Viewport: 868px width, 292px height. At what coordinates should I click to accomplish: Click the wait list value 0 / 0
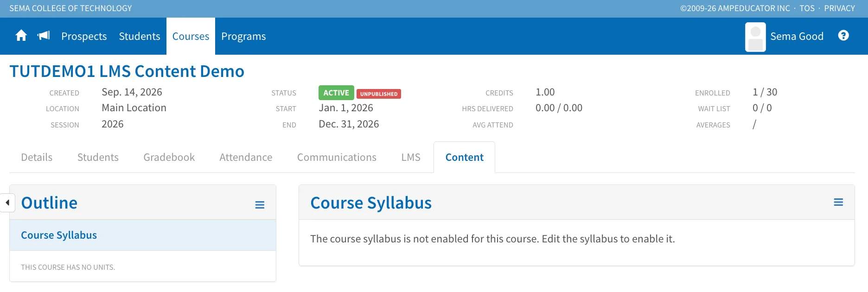762,108
